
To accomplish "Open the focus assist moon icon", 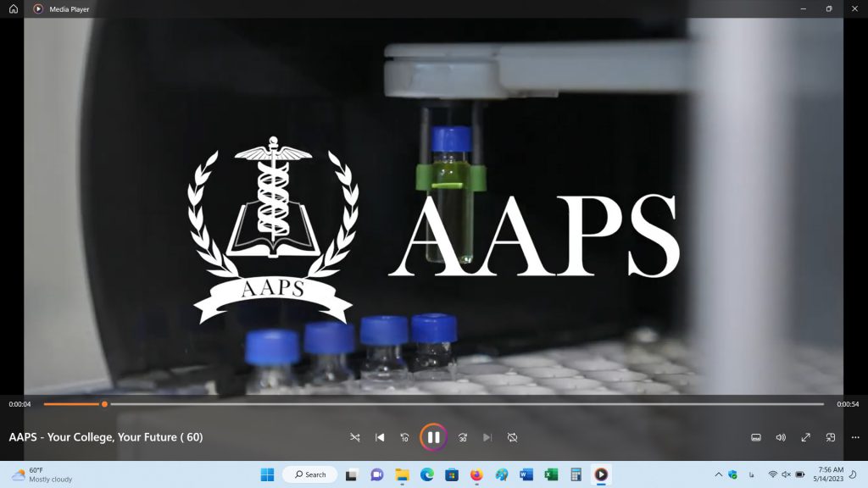I will pyautogui.click(x=853, y=474).
